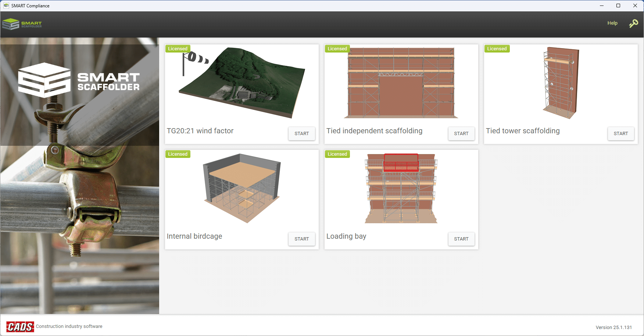644x336 pixels.
Task: Click the tied tower scaffolding image
Action: tap(561, 83)
